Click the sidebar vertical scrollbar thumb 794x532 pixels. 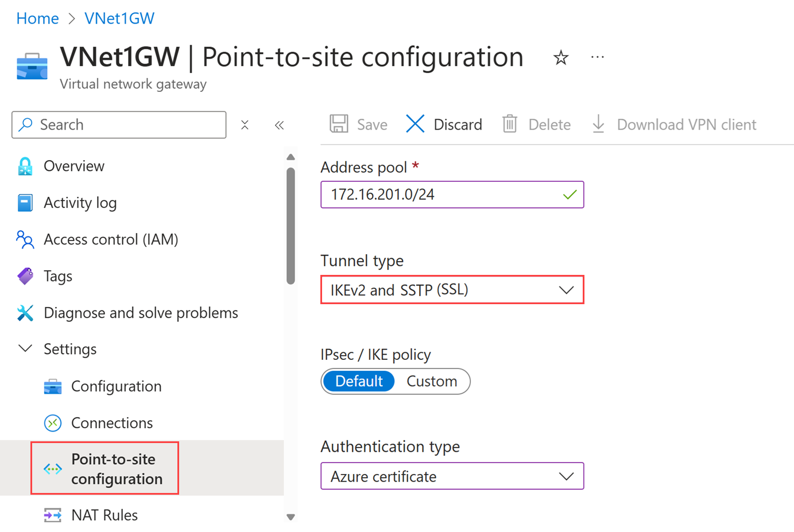[291, 225]
